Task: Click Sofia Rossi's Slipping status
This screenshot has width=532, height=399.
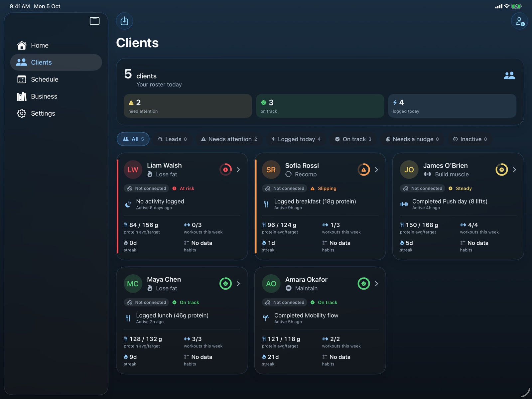Action: pos(323,188)
